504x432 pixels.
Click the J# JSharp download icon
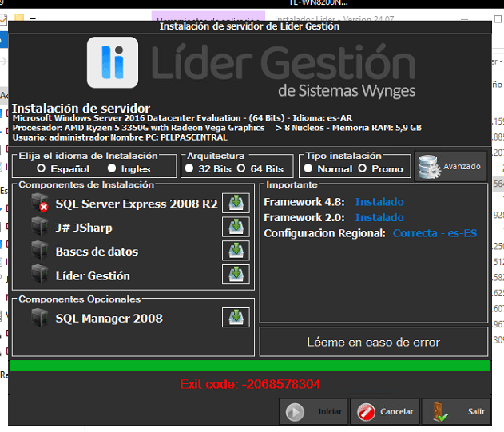pos(235,228)
